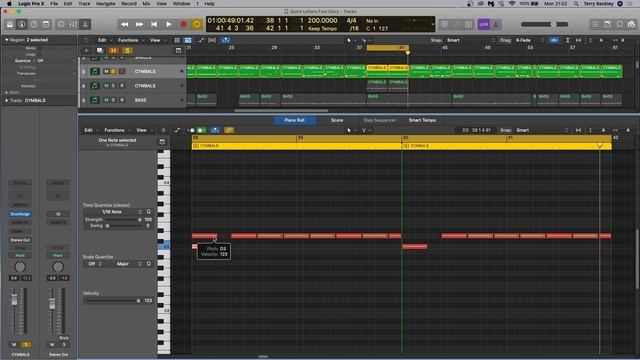Open Drag X-Fade dropdown
640x360 pixels.
point(529,40)
